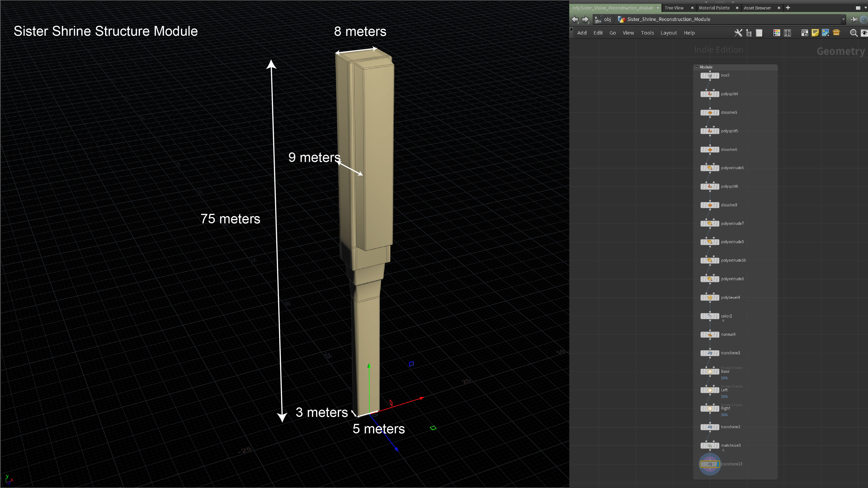The width and height of the screenshot is (868, 488).
Task: Create a sticky note using the note icon
Action: click(x=815, y=33)
